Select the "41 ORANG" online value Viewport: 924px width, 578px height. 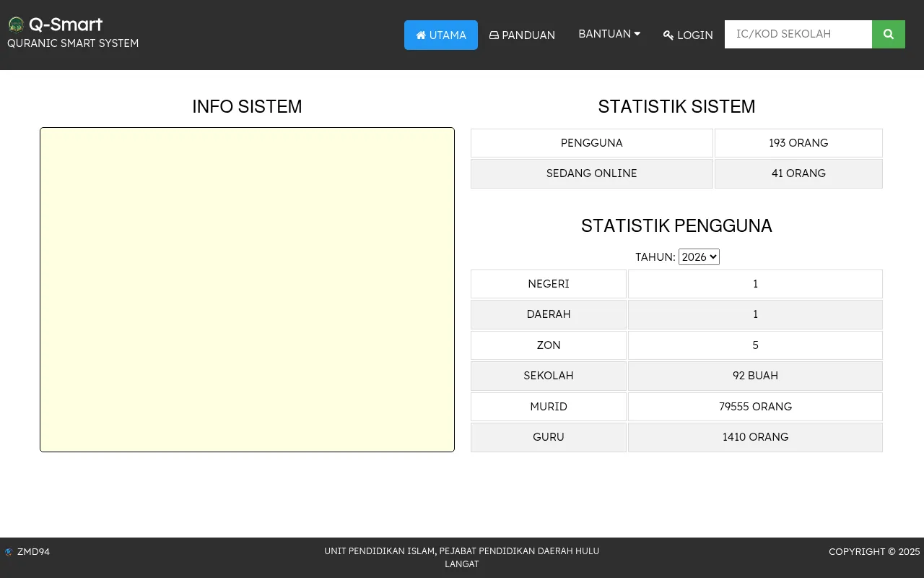tap(798, 173)
